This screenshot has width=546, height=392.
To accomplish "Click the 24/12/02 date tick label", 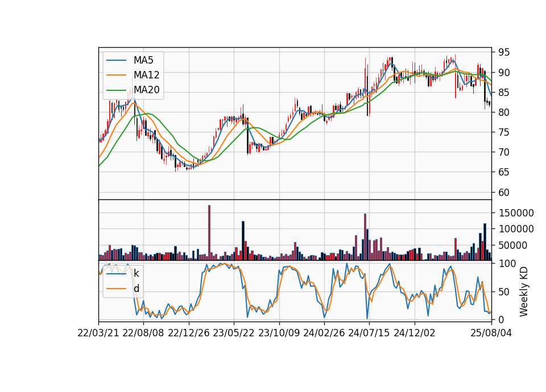I will pyautogui.click(x=415, y=333).
